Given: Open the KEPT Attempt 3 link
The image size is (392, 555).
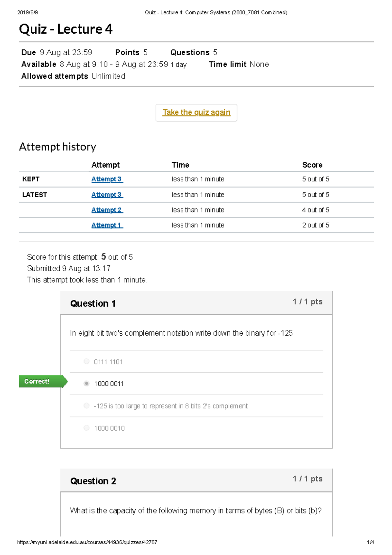Looking at the screenshot, I should (x=107, y=179).
